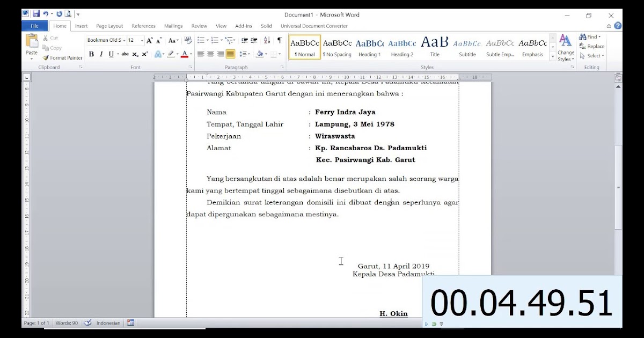Open Print Preview from Quick Access toolbar
The image size is (644, 338).
(x=68, y=14)
